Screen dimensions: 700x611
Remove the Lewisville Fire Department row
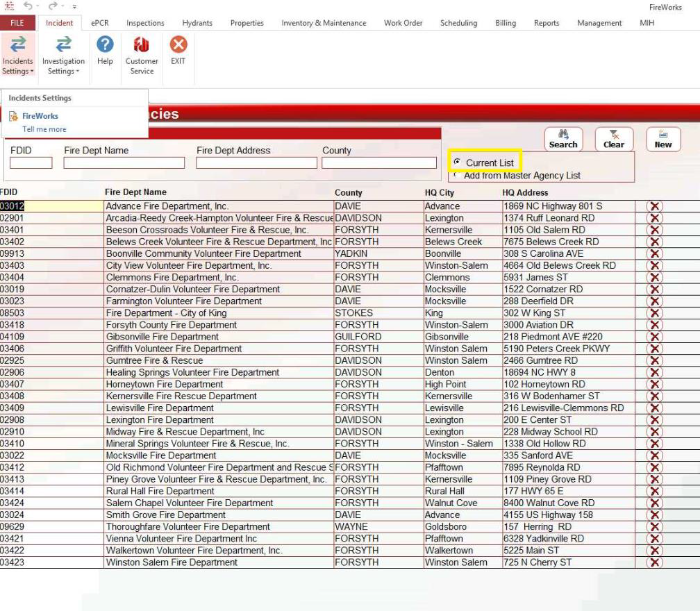(654, 408)
